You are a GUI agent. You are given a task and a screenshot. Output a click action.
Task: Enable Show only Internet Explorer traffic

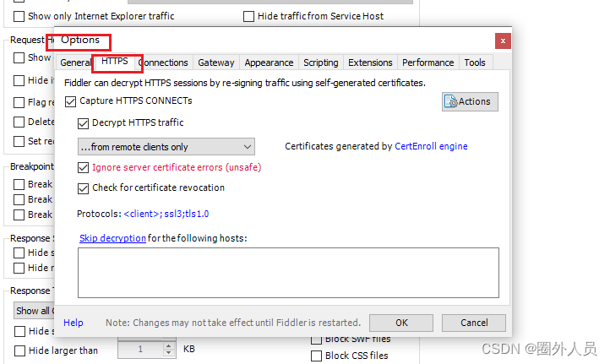[19, 16]
